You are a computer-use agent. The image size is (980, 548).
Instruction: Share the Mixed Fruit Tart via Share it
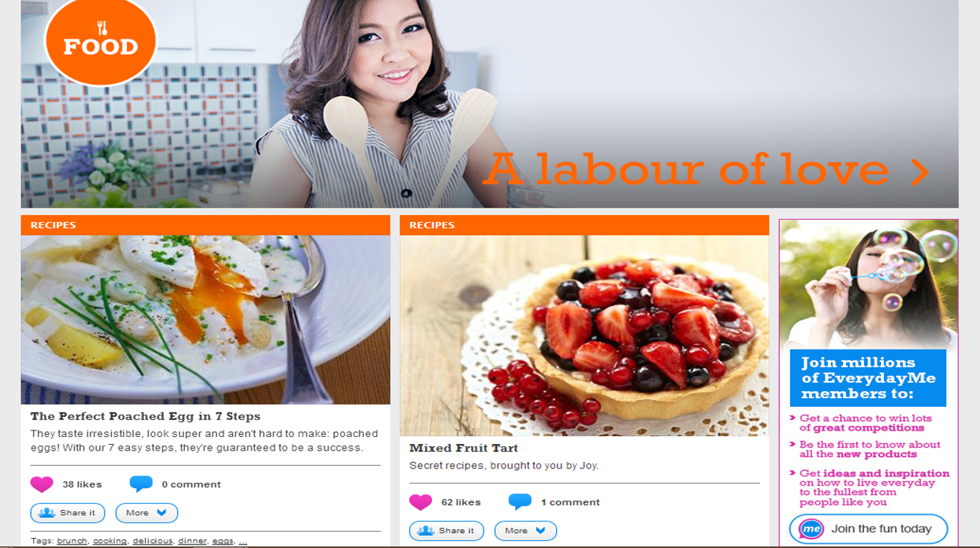446,531
